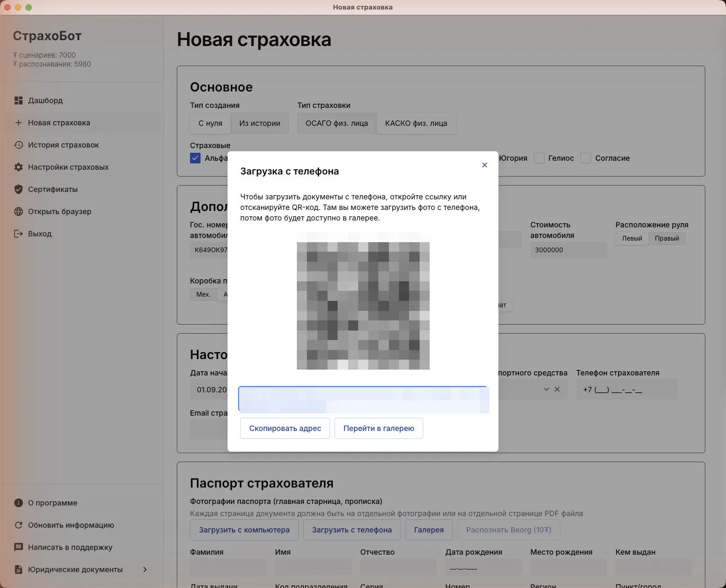
Task: Click Загрузить с телефона passport button
Action: (352, 530)
